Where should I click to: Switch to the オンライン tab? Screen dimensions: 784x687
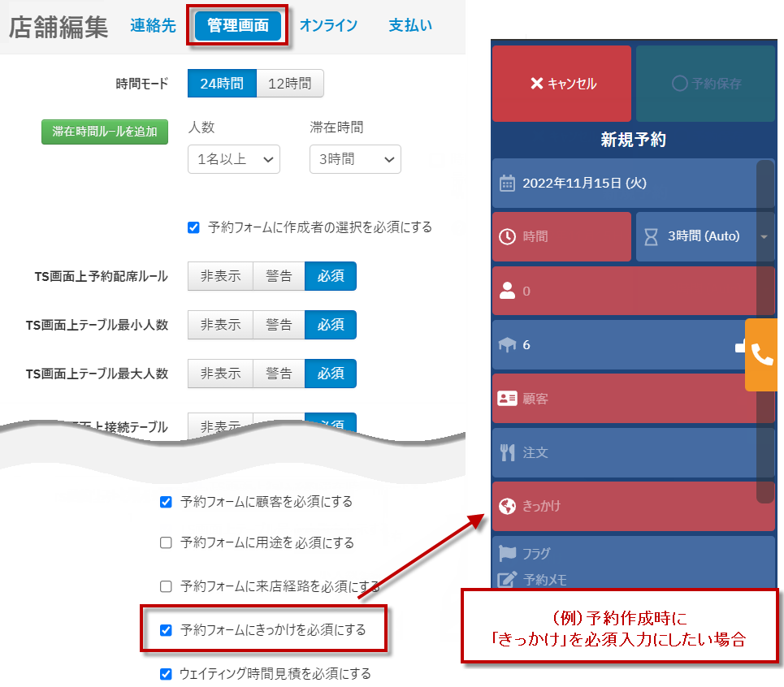[x=328, y=25]
